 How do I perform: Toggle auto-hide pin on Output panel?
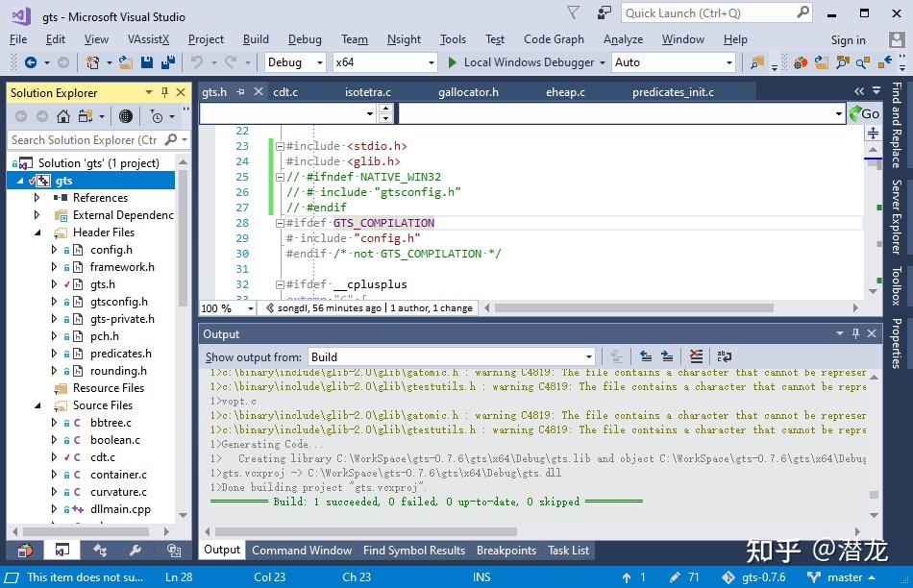click(855, 333)
